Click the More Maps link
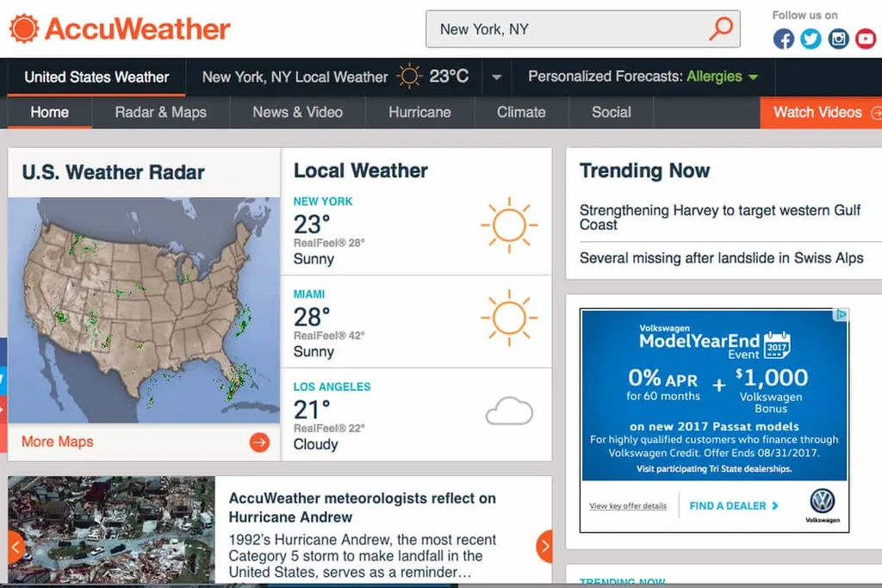882x588 pixels. pyautogui.click(x=58, y=442)
